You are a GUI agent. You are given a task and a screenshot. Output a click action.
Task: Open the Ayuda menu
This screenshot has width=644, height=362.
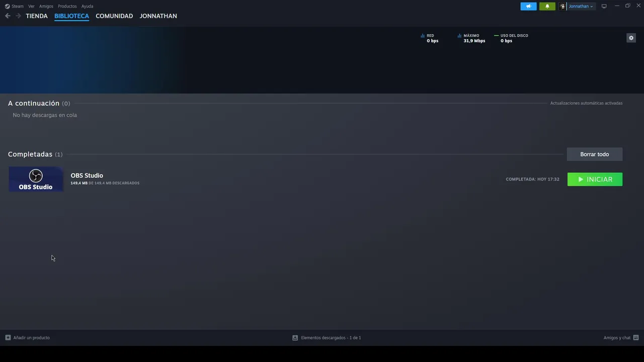point(87,7)
